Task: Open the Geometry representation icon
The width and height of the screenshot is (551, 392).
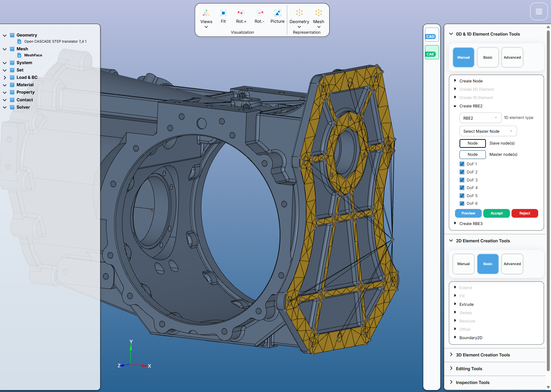Action: point(299,13)
